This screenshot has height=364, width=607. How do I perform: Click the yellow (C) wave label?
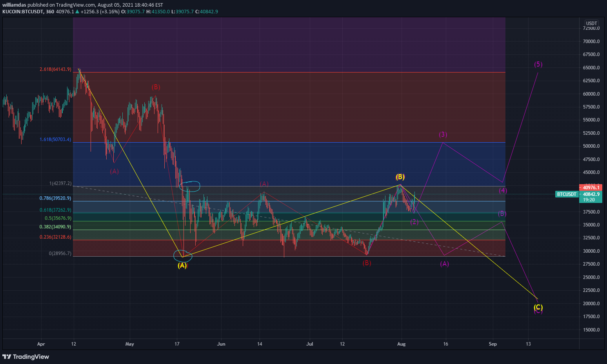538,307
